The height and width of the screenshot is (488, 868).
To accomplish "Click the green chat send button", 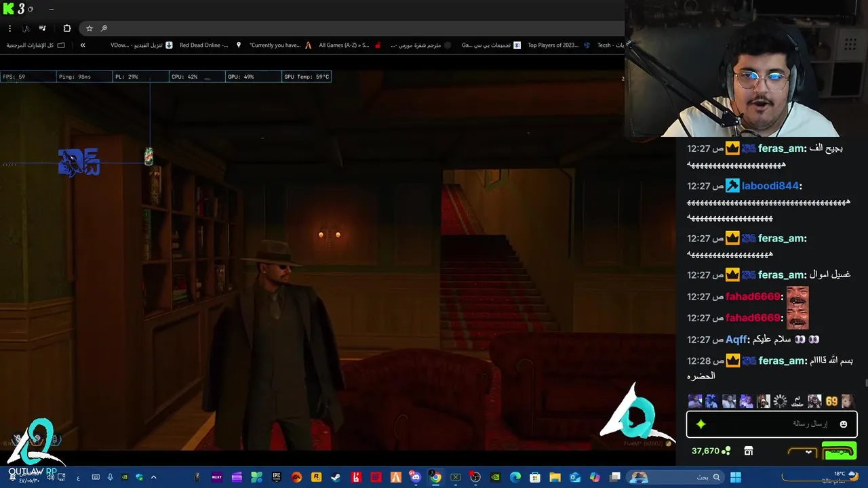I will click(839, 451).
